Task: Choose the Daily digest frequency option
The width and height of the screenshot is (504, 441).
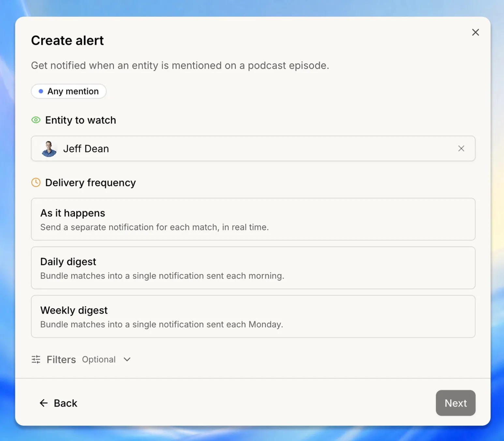Action: (x=253, y=268)
